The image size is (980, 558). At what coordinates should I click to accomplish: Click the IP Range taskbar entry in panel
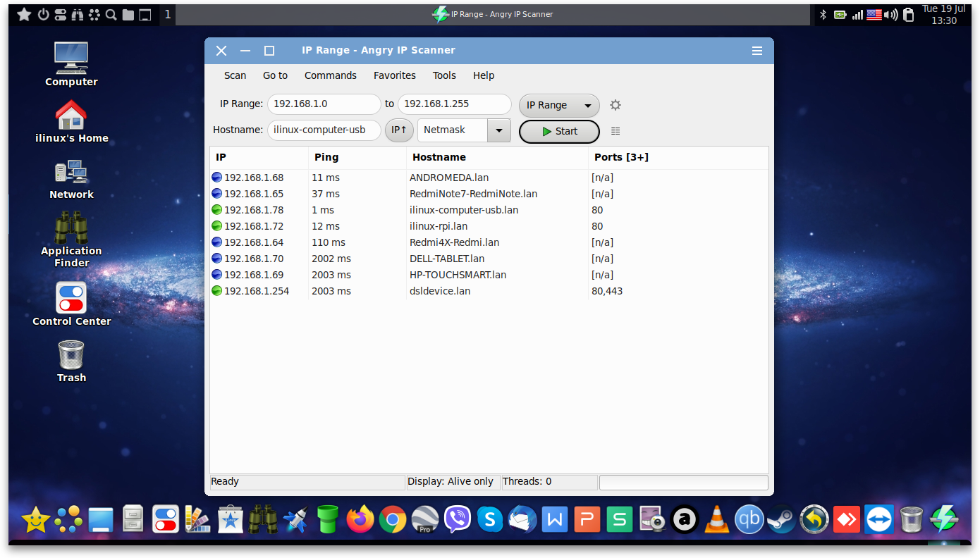click(492, 14)
